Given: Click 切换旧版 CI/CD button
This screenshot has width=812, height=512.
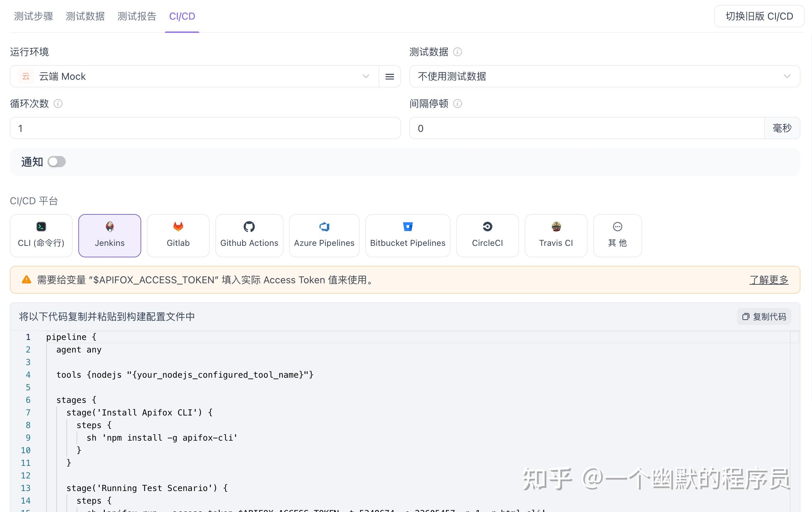Looking at the screenshot, I should coord(759,16).
